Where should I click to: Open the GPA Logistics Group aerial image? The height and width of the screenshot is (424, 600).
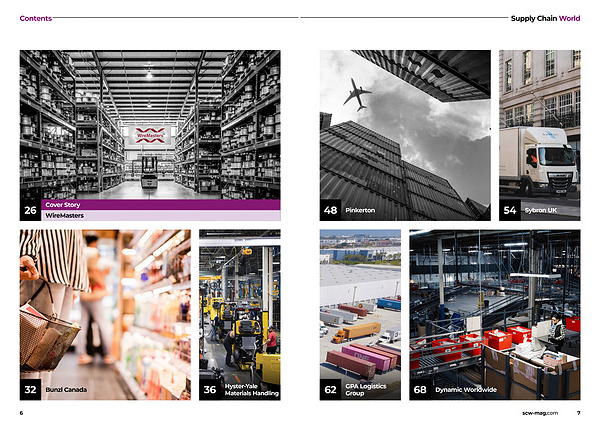(x=360, y=315)
